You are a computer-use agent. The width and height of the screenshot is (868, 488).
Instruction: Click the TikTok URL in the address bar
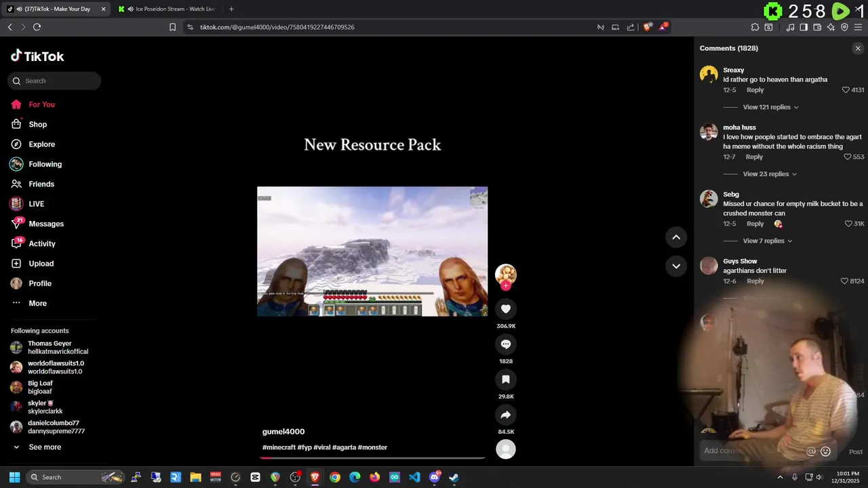[277, 27]
